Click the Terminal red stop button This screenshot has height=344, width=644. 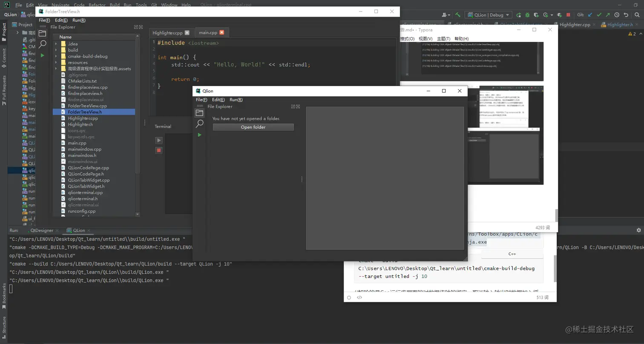[x=159, y=150]
